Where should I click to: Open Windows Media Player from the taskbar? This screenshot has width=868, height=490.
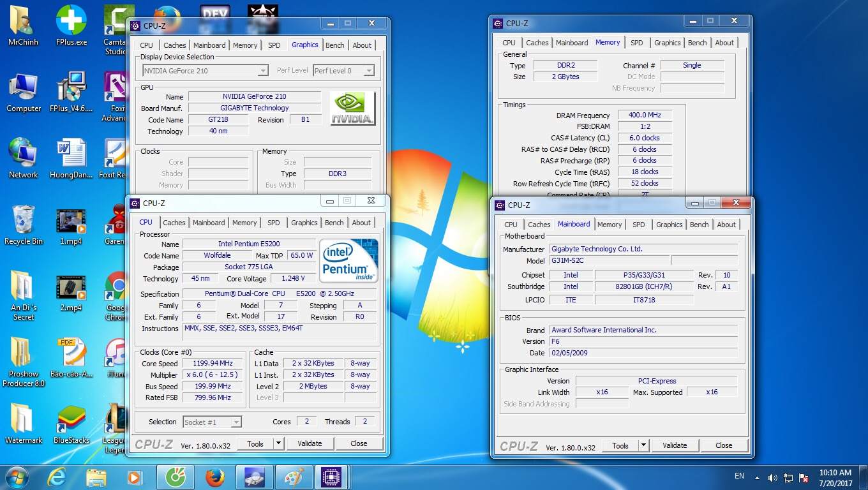(134, 477)
